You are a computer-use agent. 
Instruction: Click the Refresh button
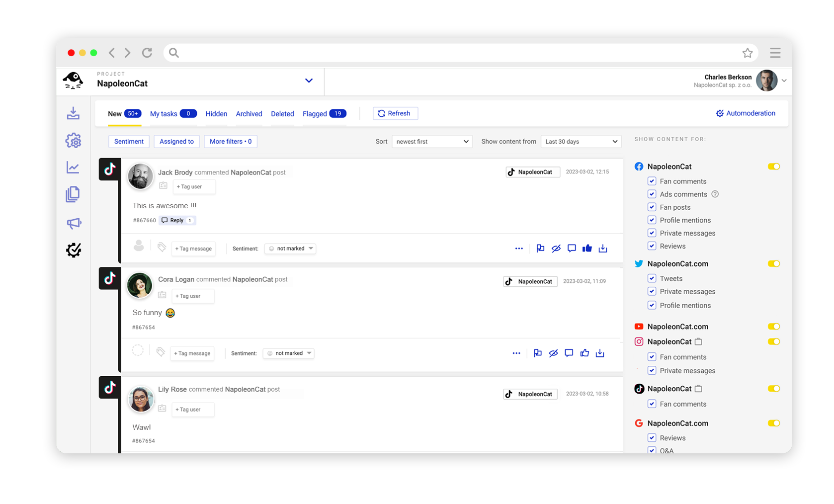coord(395,113)
